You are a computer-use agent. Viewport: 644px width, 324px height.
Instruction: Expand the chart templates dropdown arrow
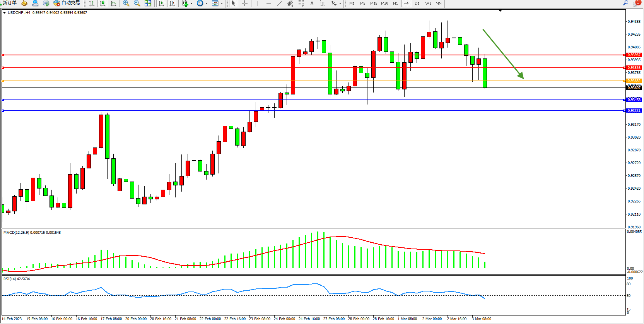point(222,3)
